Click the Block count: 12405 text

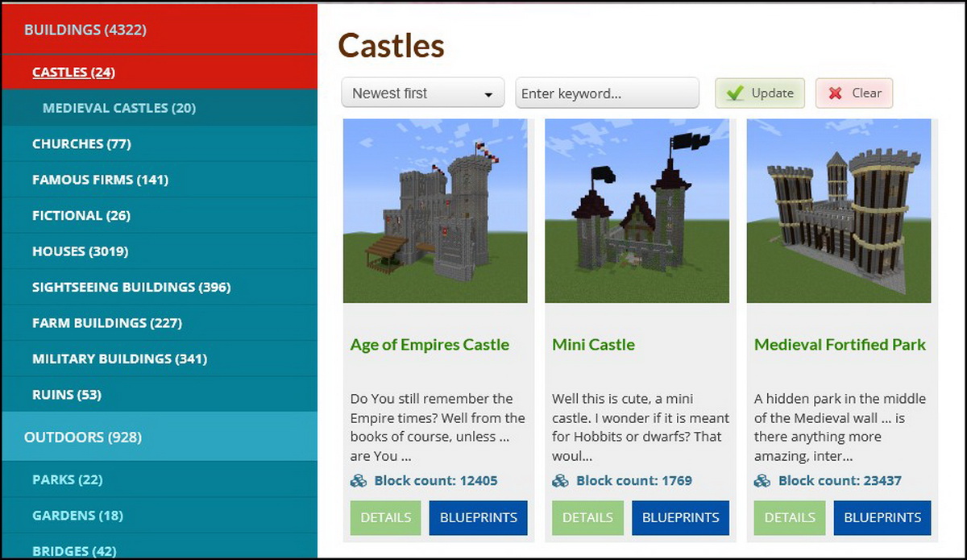tap(436, 481)
